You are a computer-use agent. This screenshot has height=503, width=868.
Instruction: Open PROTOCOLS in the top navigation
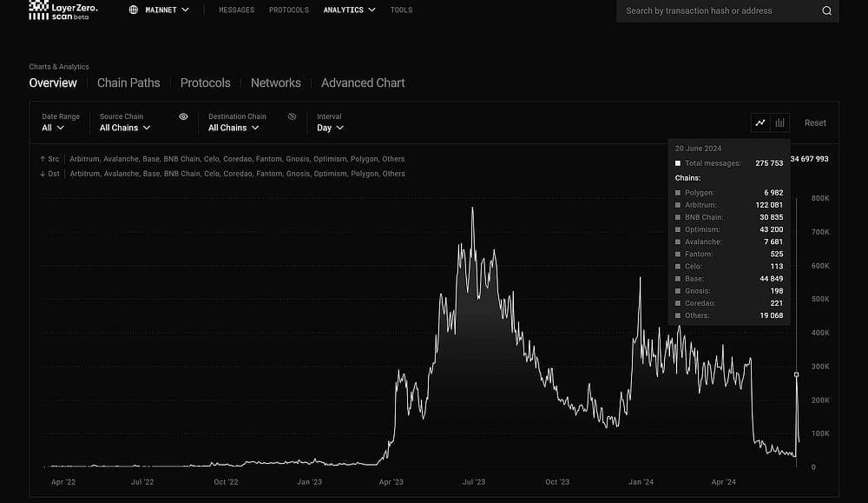pyautogui.click(x=289, y=10)
